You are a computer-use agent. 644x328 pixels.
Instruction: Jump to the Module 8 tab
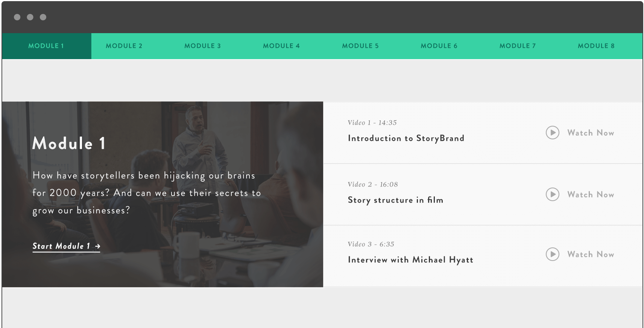(x=596, y=46)
